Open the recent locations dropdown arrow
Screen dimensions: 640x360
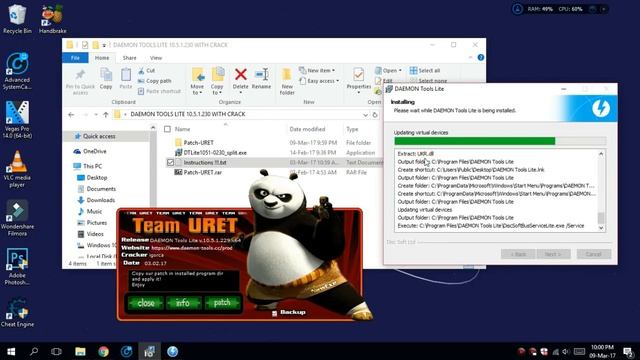pos(96,115)
